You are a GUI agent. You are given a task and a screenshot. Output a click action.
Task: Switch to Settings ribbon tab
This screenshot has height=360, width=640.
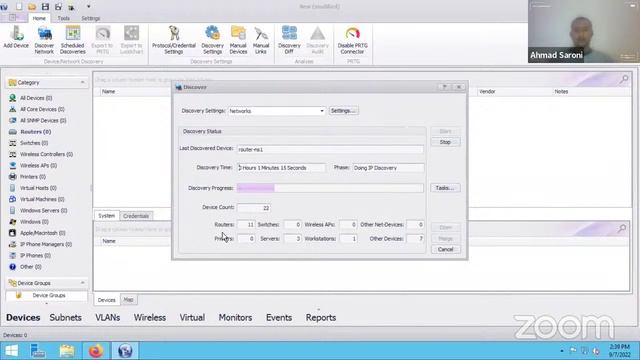91,18
